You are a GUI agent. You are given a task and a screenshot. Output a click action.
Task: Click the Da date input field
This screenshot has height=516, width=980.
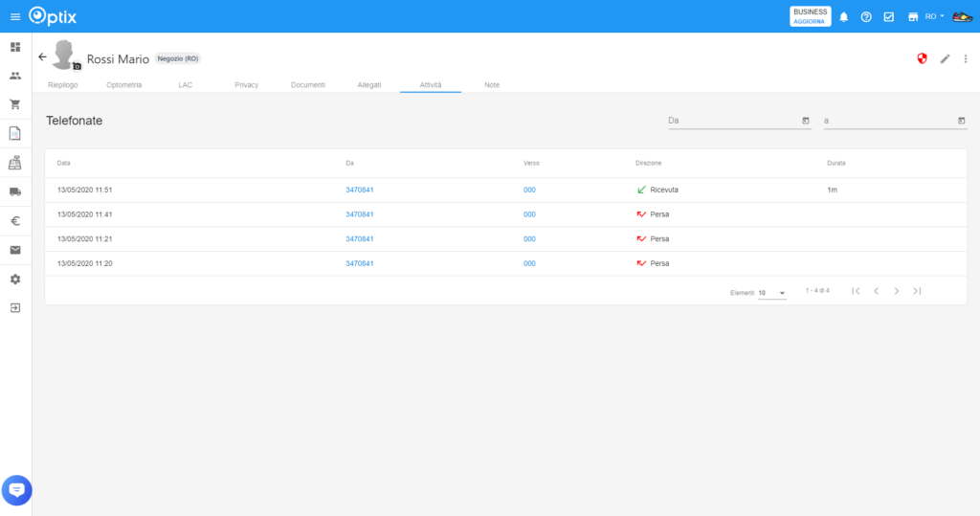click(732, 121)
